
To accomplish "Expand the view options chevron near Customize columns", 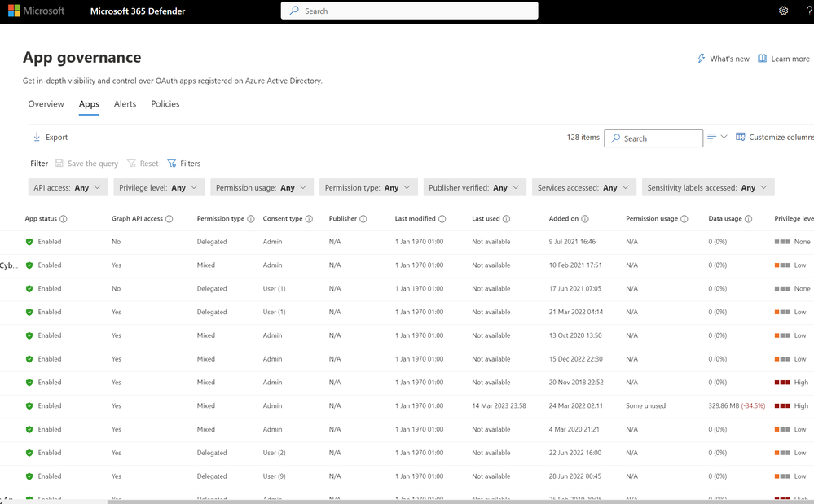I will (x=724, y=136).
